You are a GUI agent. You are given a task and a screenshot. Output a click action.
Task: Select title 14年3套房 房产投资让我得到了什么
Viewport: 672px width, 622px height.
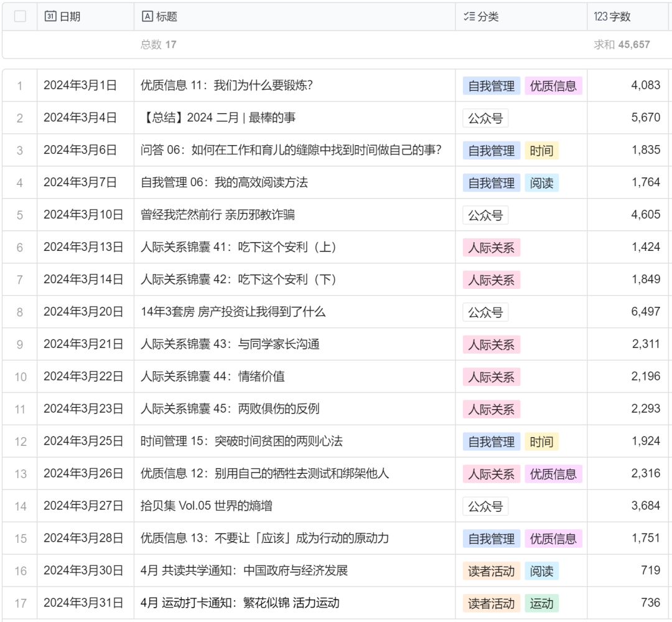(233, 312)
